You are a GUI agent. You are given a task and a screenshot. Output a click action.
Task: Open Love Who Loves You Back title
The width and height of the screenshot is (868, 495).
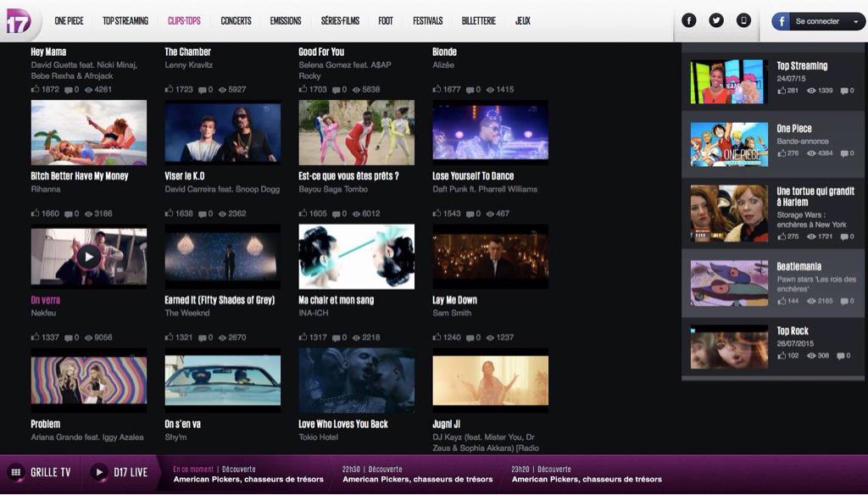pyautogui.click(x=343, y=424)
